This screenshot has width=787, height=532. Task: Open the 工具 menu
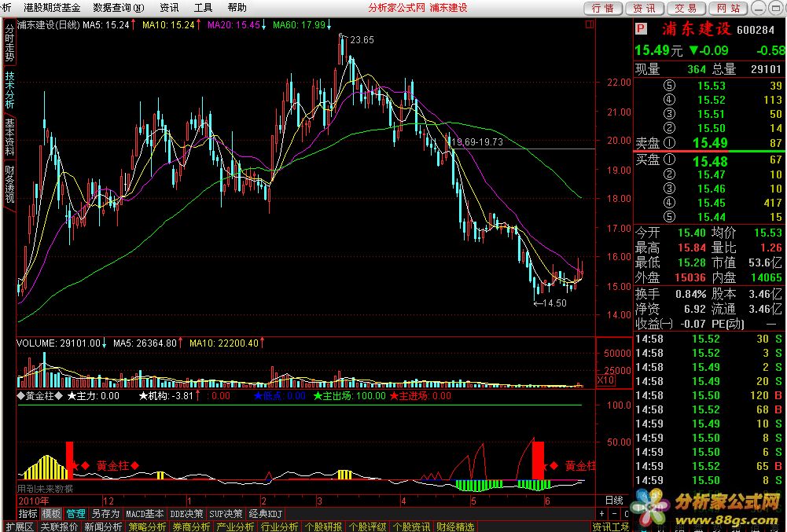[x=203, y=8]
